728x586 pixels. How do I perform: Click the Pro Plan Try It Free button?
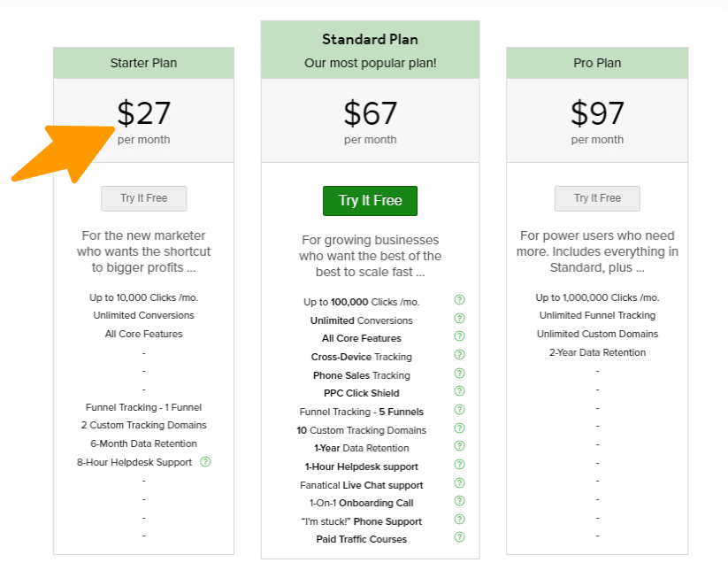[597, 198]
